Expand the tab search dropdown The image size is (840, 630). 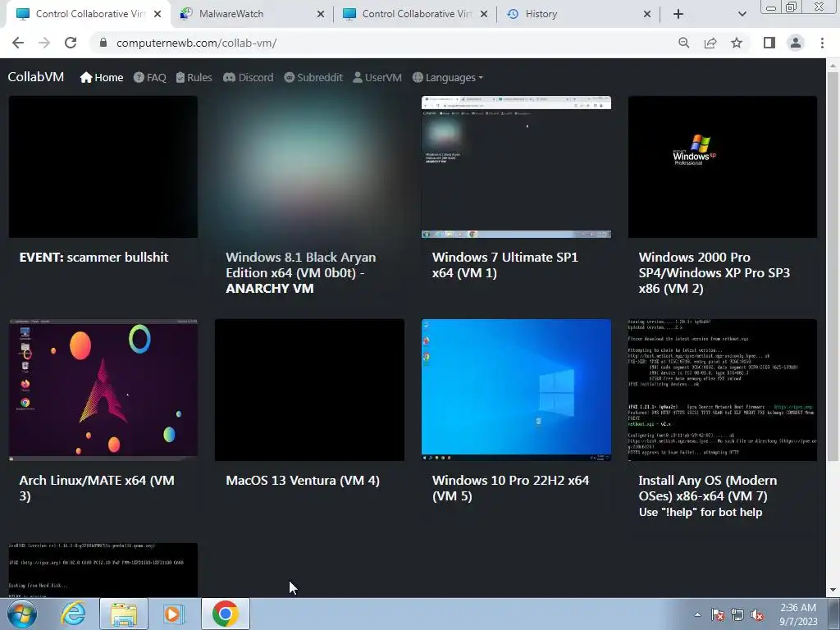(742, 14)
